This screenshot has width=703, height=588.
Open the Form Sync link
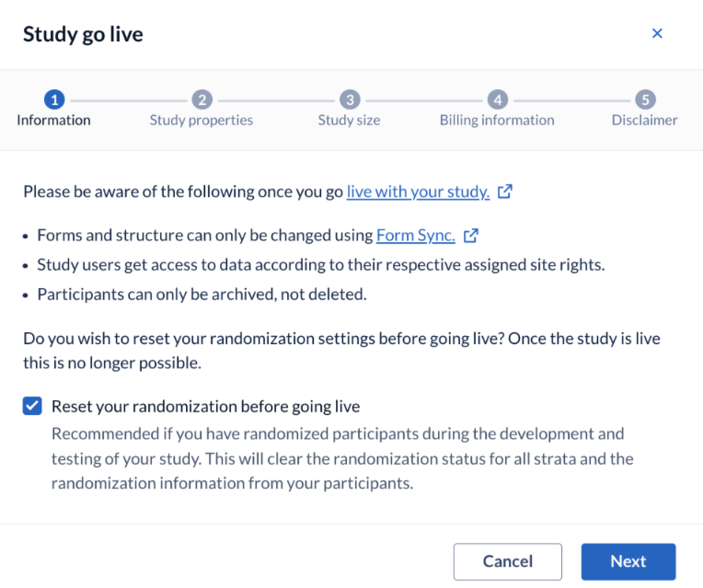(x=416, y=236)
